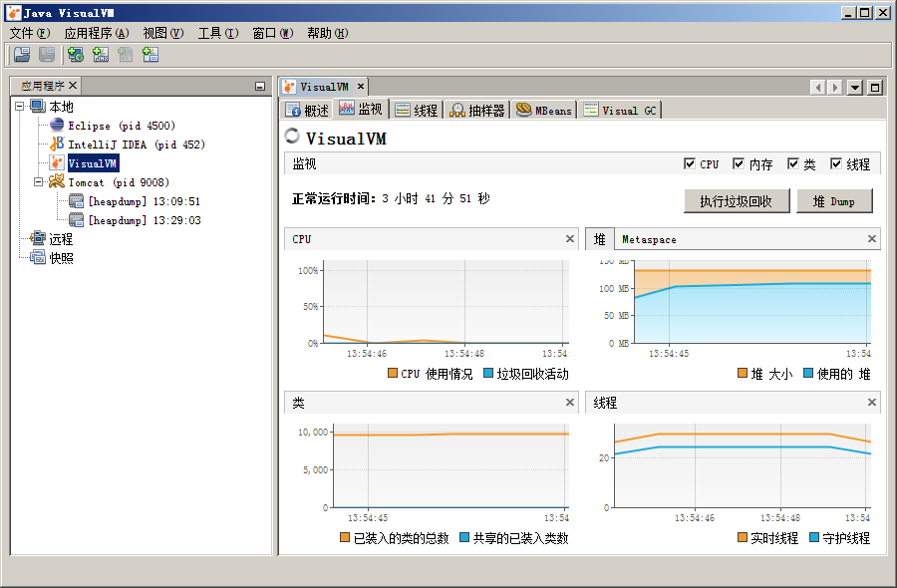Image resolution: width=897 pixels, height=588 pixels.
Task: Open the 文件 menu
Action: tap(30, 33)
